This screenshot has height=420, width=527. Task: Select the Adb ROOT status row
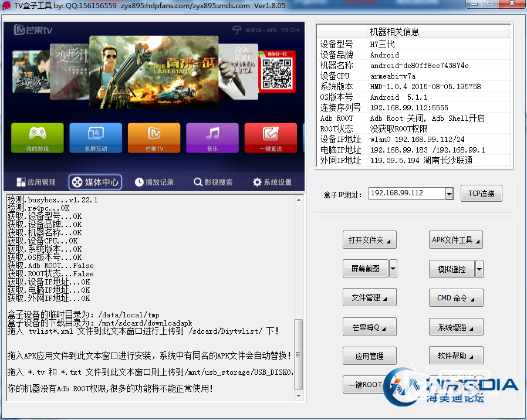(413, 118)
